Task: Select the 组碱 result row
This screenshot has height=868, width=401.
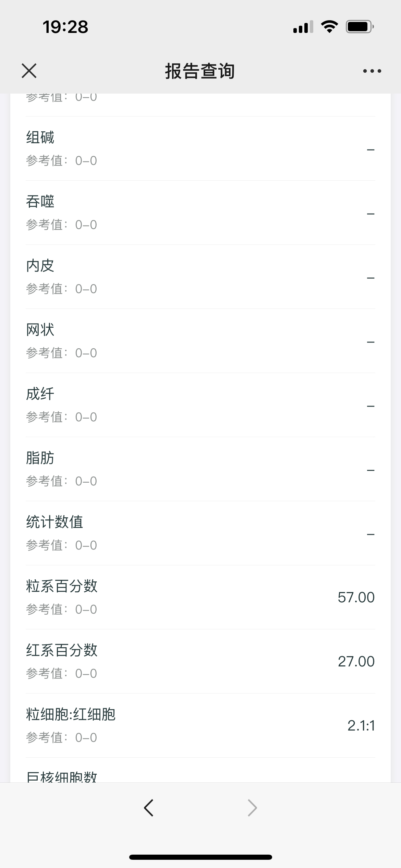Action: 200,149
